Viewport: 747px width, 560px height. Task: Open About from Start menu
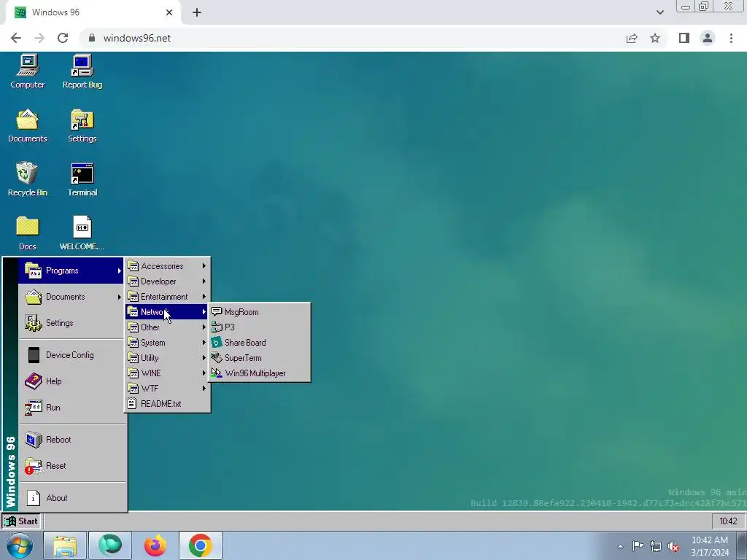pos(72,497)
